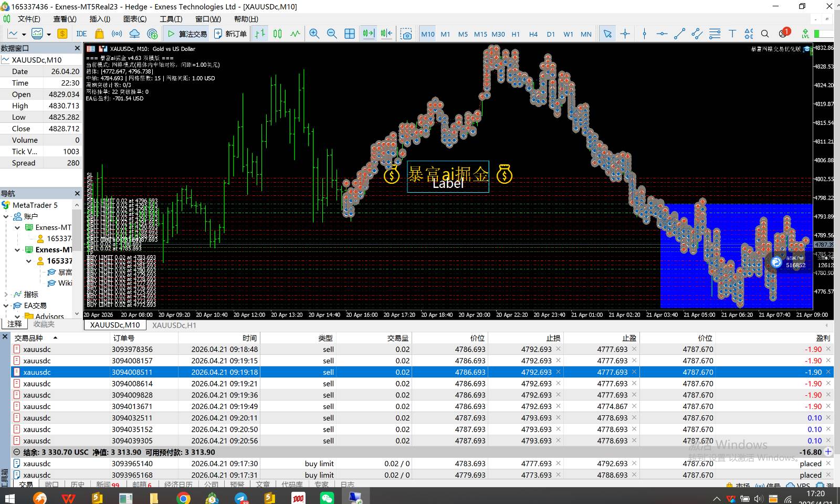Select buy limit order 3093965140

pyautogui.click(x=422, y=464)
